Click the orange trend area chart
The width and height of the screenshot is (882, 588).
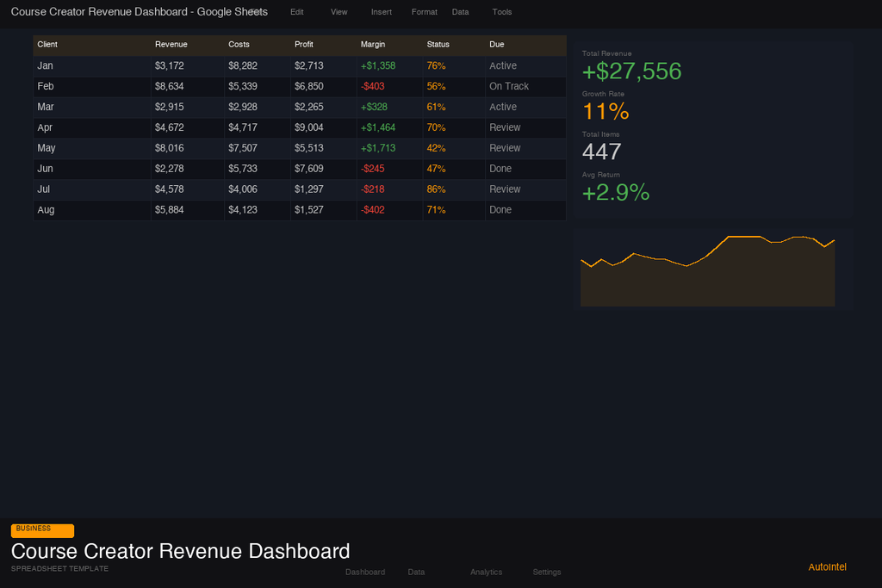[708, 271]
